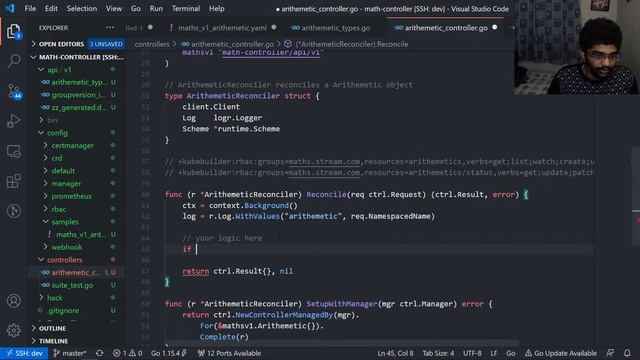
Task: Expand the hack folder
Action: pyautogui.click(x=55, y=298)
